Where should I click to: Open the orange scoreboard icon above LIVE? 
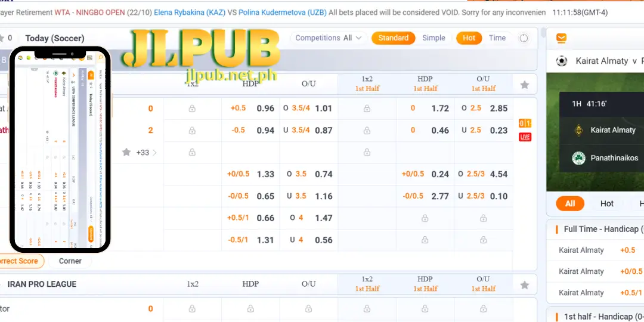point(525,123)
